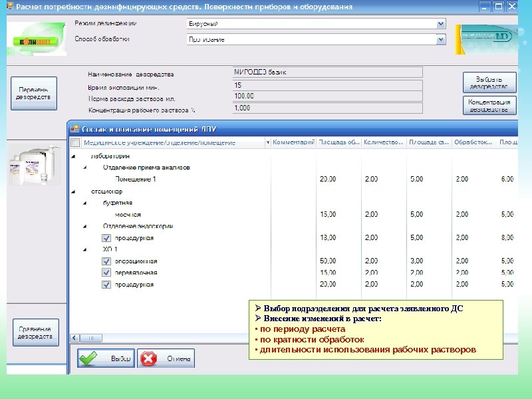This screenshot has height=399, width=532.
Task: Collapse the Отделение приема анализов node
Action: click(85, 168)
